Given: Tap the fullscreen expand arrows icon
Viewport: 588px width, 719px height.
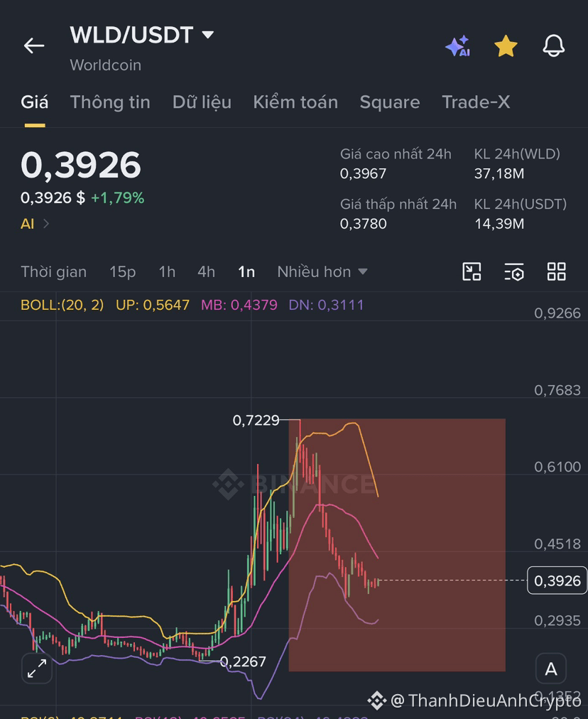Looking at the screenshot, I should pyautogui.click(x=37, y=669).
